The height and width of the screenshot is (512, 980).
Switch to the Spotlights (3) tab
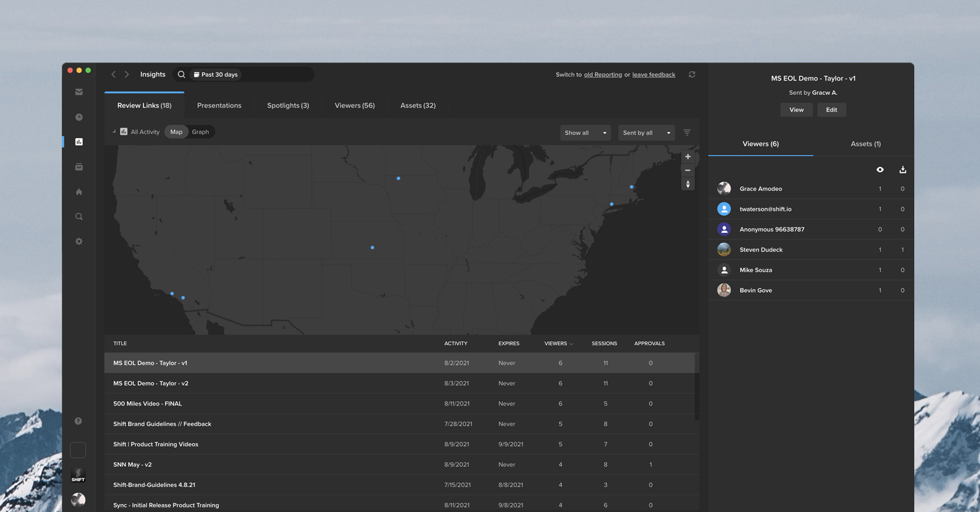coord(288,106)
